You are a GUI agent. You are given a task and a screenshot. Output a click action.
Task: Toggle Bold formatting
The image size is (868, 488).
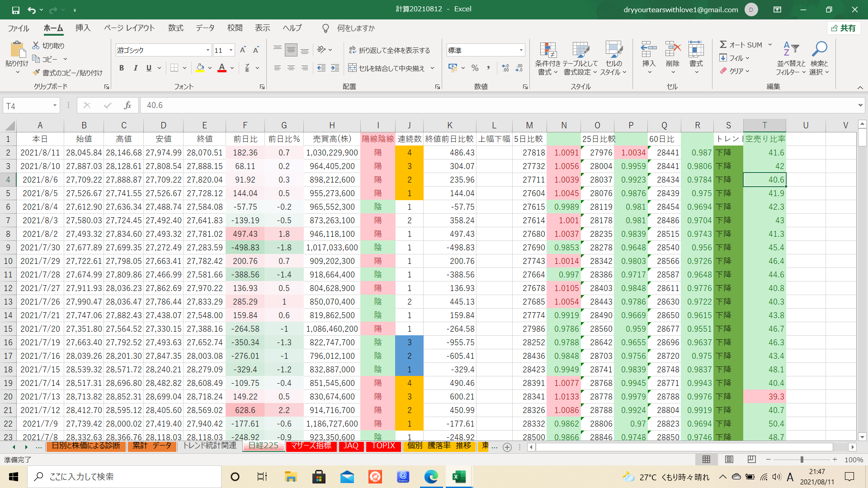tap(121, 68)
